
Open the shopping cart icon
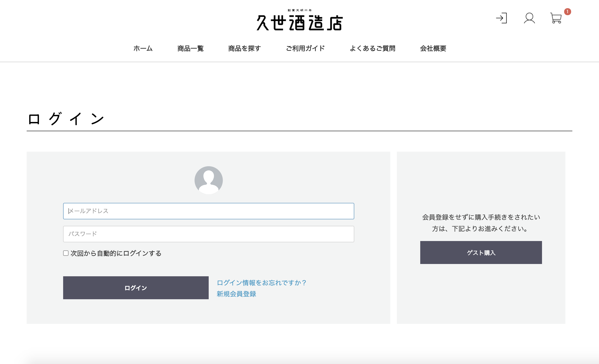556,18
